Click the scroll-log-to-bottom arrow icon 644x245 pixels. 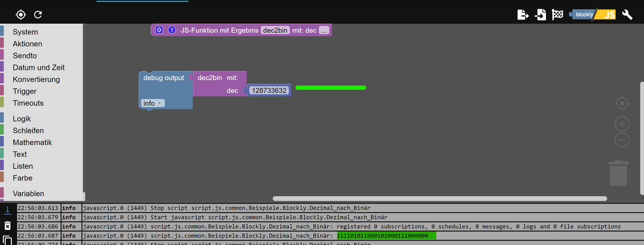[x=7, y=209]
